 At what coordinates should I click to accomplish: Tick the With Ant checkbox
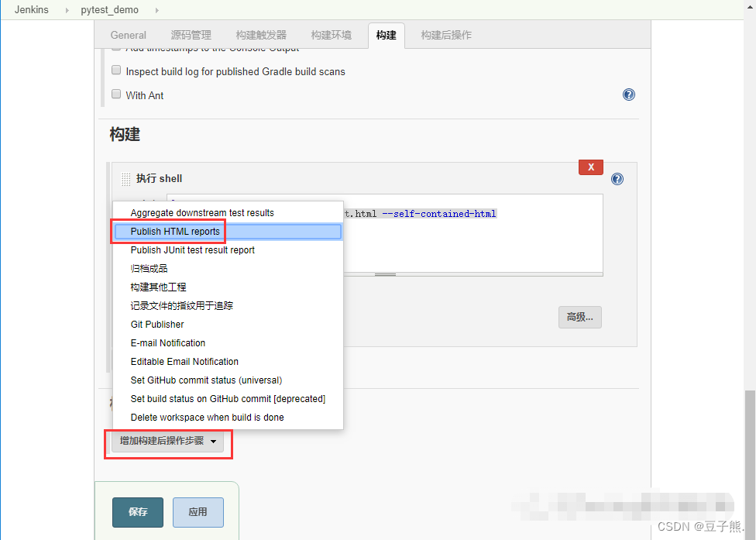pos(116,94)
